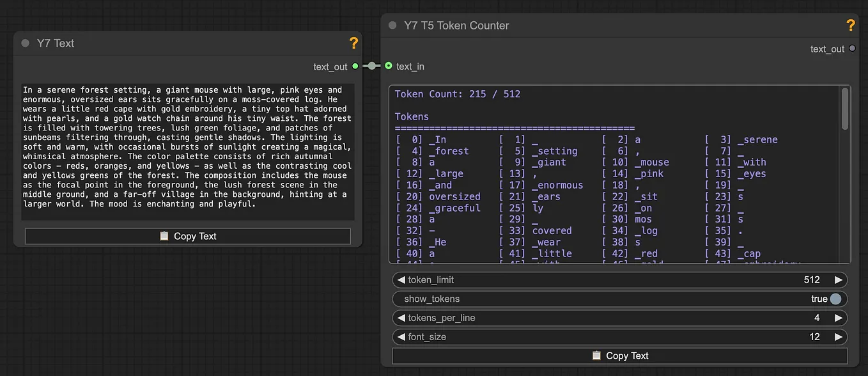Click Copy Text on the Token Counter node
The height and width of the screenshot is (376, 868).
619,356
